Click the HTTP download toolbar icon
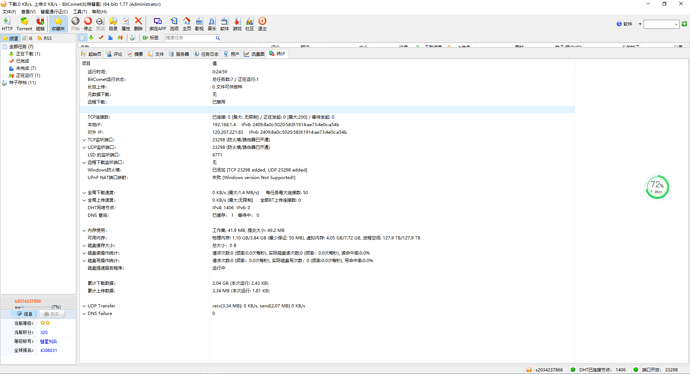 coord(7,24)
